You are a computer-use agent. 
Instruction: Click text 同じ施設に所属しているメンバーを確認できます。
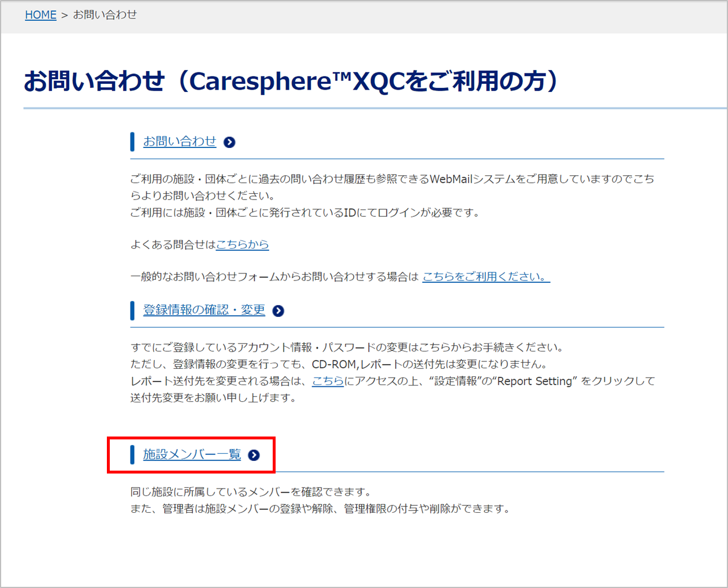pos(251,492)
